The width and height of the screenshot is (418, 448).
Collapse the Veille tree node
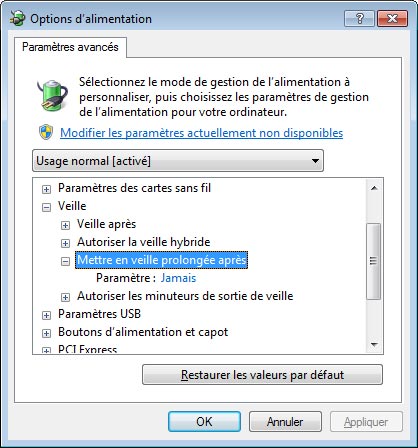pos(46,207)
